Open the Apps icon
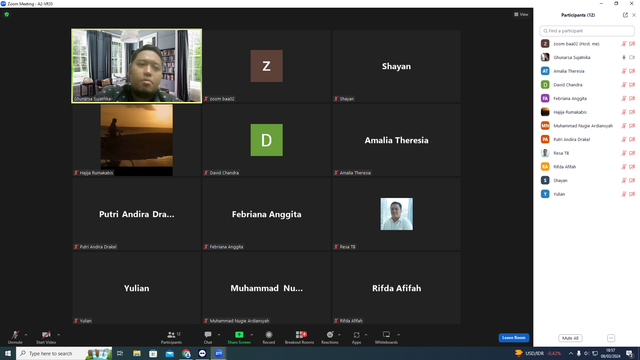This screenshot has width=640, height=360. pyautogui.click(x=356, y=335)
